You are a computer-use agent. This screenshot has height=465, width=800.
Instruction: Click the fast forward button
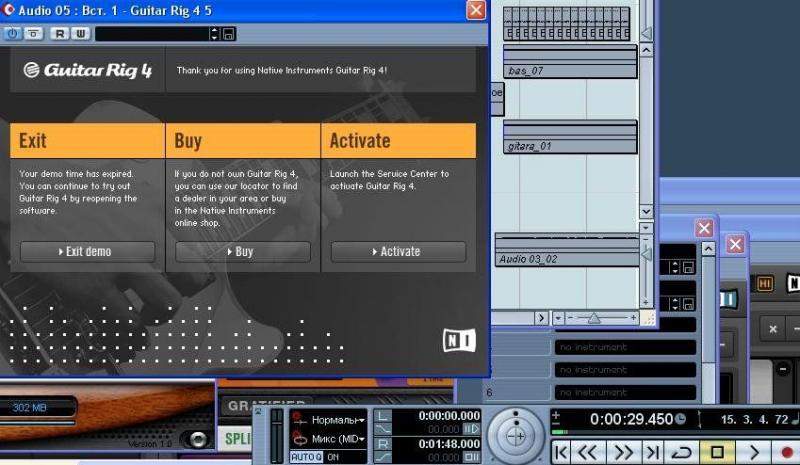click(x=623, y=452)
